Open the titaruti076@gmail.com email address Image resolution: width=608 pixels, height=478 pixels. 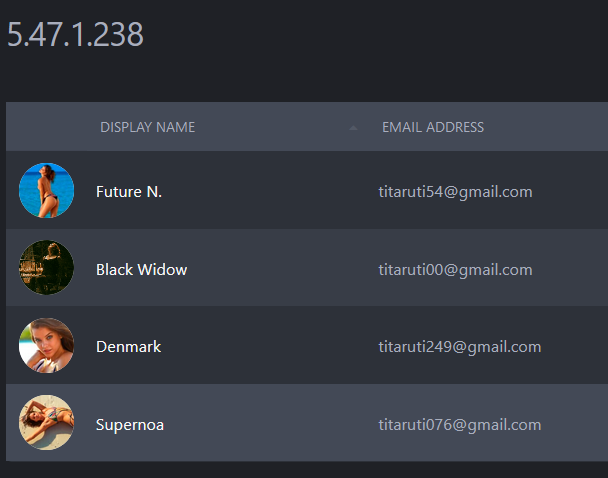459,425
